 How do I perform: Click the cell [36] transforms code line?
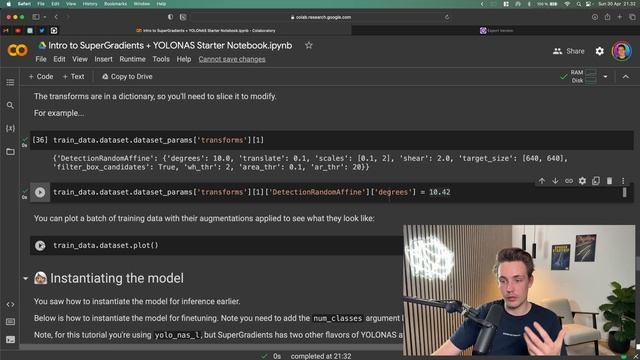point(158,140)
